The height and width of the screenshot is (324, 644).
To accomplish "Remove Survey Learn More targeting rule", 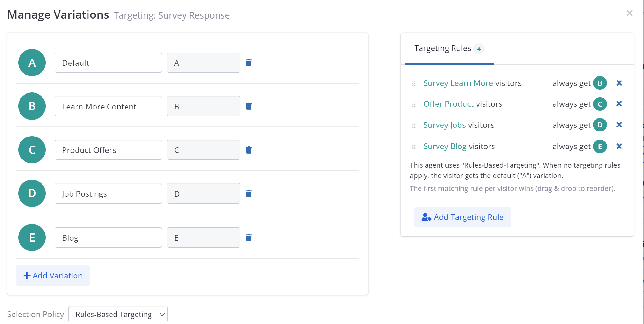I will (x=619, y=83).
